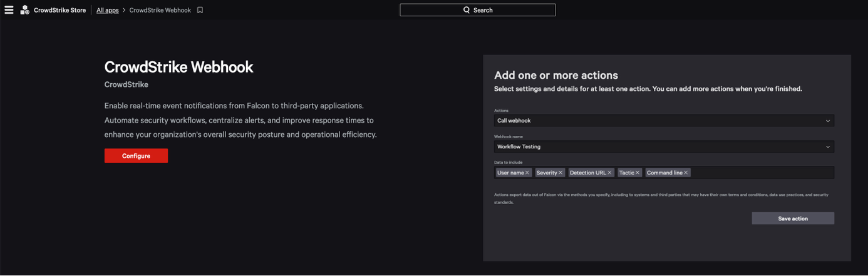Remove the Tactic tag

[x=638, y=173]
